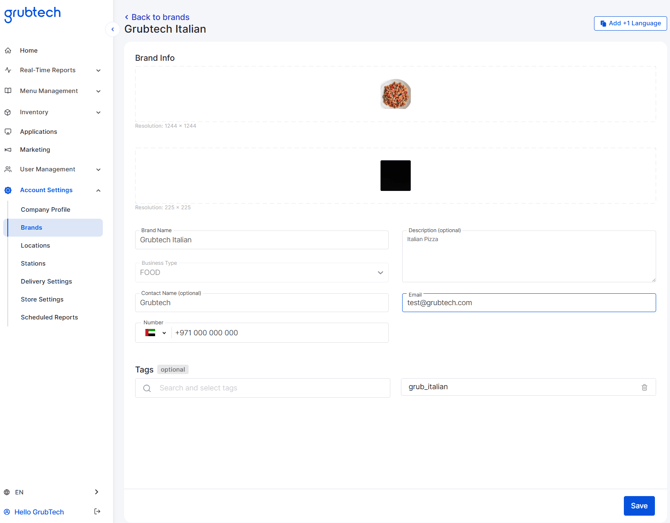Click the Menu Management book icon
This screenshot has width=670, height=523.
(x=8, y=91)
